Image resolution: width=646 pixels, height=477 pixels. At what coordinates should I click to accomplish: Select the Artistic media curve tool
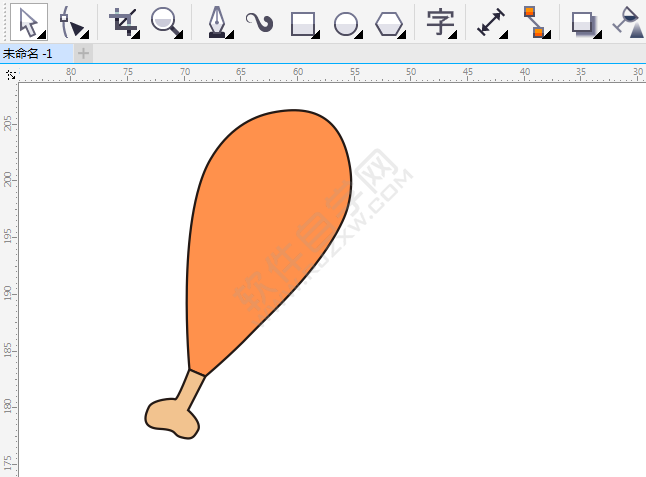[259, 23]
